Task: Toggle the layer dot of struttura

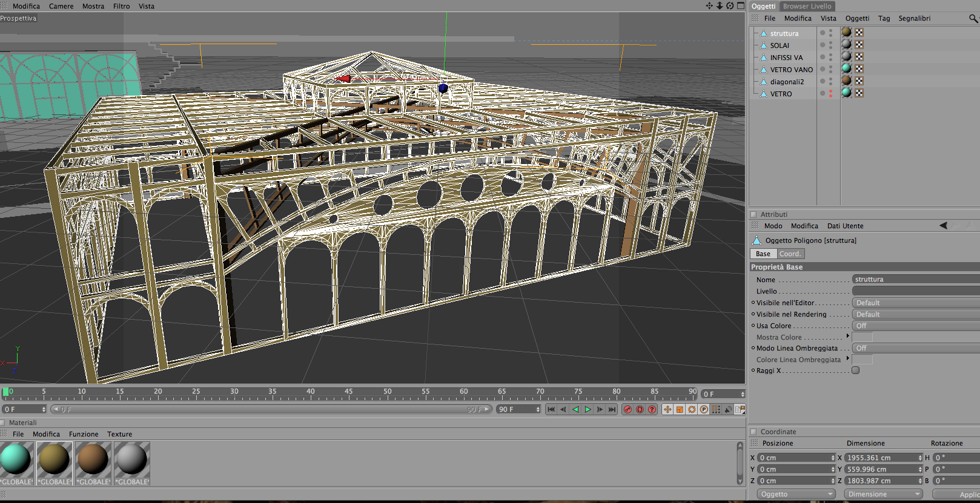Action: coord(823,33)
